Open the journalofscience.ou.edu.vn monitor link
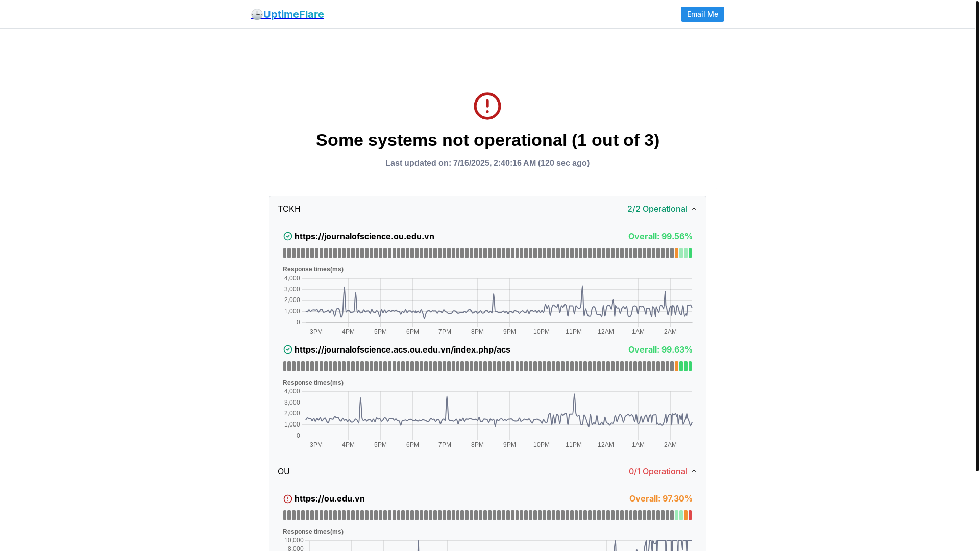This screenshot has width=980, height=551. point(364,236)
